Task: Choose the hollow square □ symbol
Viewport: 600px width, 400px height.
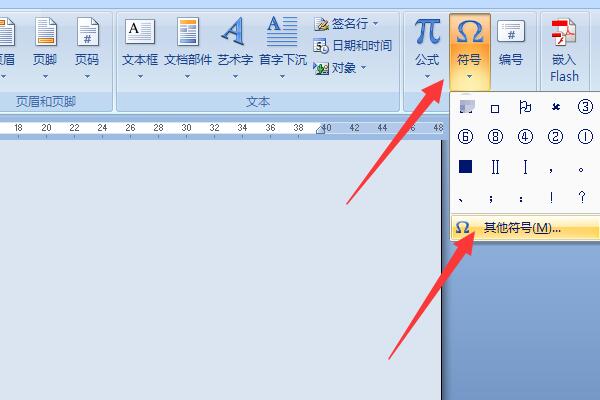Action: pyautogui.click(x=495, y=108)
